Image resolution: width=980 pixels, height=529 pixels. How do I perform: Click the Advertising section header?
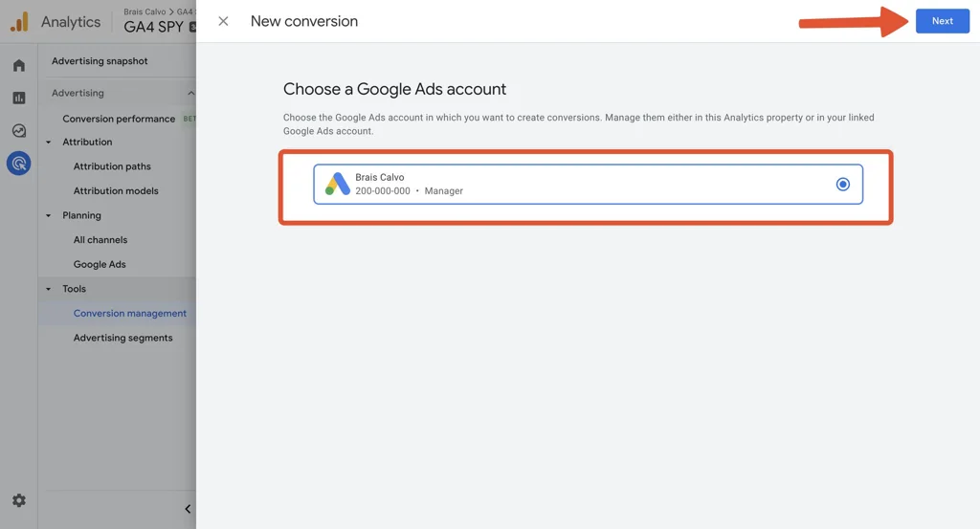(x=78, y=93)
